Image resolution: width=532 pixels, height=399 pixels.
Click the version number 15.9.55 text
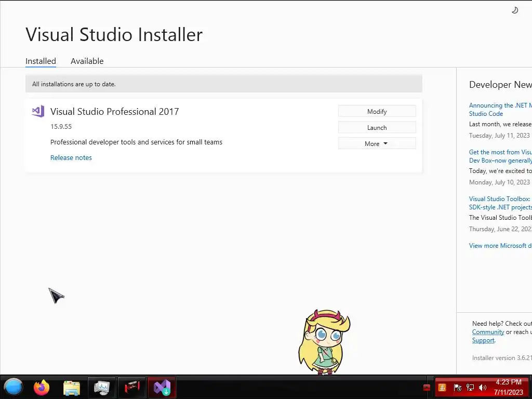coord(61,127)
